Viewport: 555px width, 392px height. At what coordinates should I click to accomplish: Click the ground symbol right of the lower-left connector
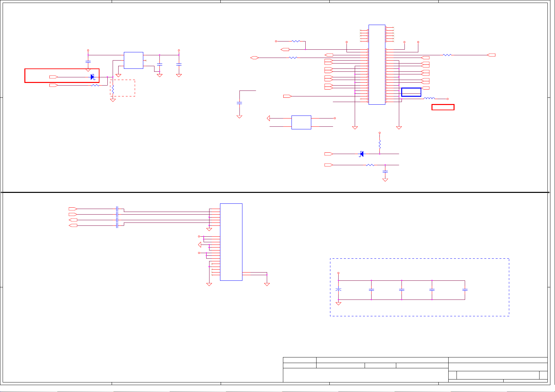267,284
